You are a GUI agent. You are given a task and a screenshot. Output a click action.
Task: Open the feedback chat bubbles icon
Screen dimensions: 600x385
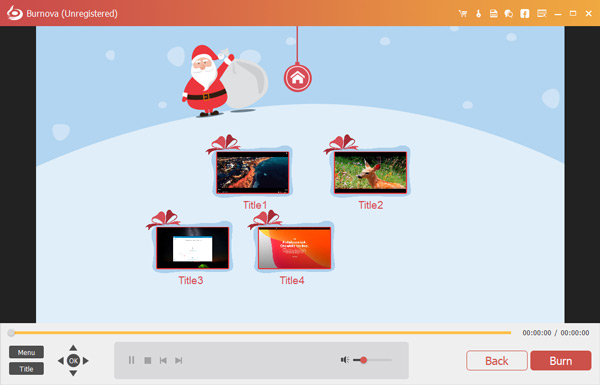(509, 14)
